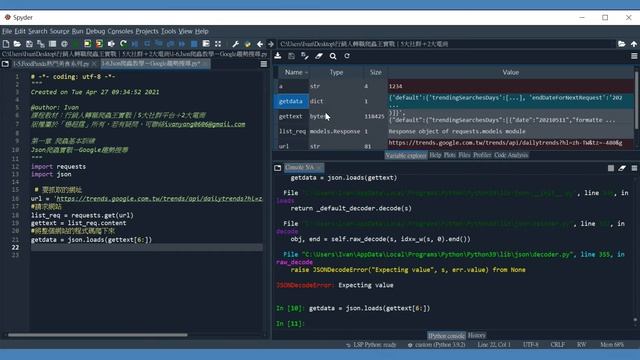Open the Edit menu
640x360 pixels.
pos(20,31)
